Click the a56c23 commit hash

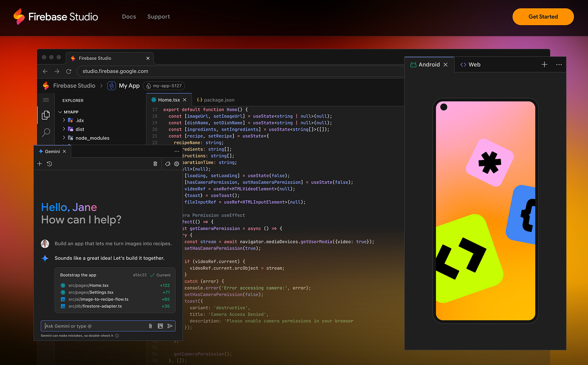(x=140, y=275)
